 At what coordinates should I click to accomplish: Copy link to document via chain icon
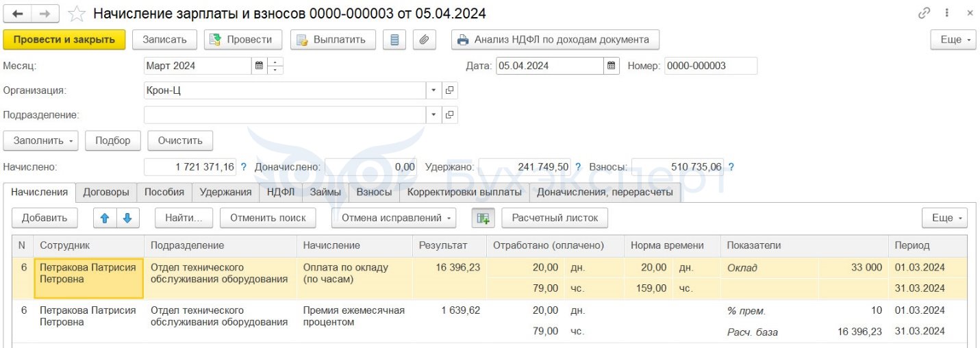(x=925, y=13)
